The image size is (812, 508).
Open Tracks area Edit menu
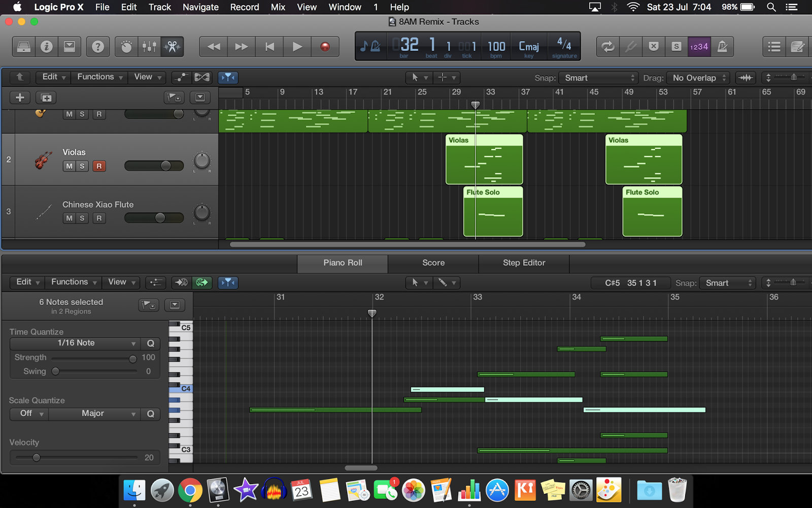tap(53, 77)
